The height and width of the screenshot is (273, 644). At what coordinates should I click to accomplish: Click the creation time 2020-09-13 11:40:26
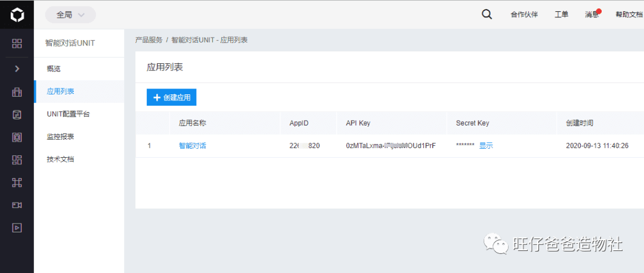point(597,146)
